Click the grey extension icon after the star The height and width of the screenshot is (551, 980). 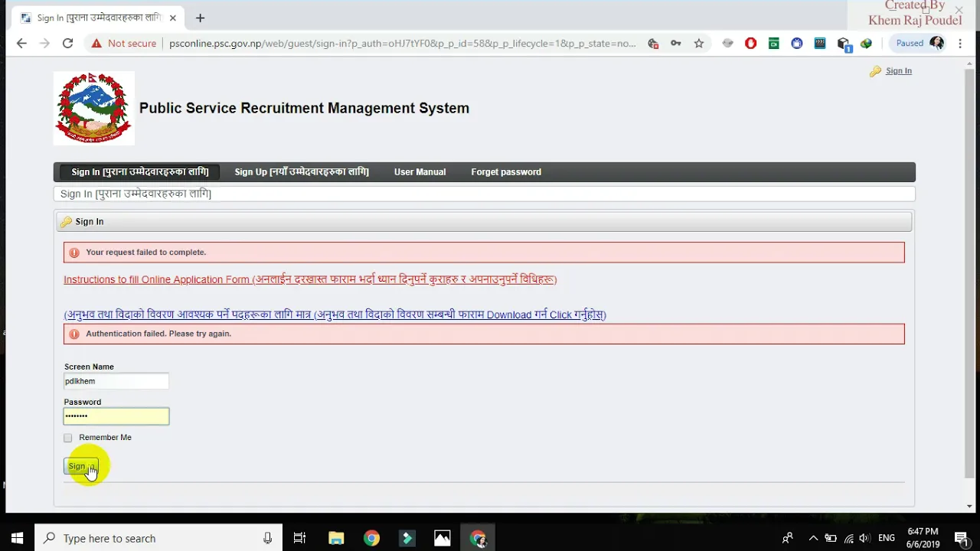727,44
